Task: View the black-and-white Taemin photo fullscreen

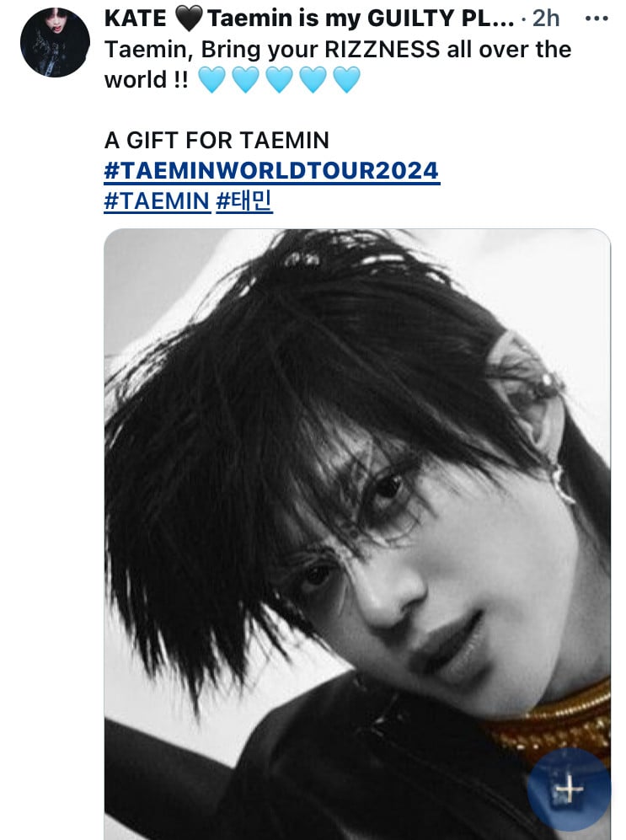Action: [x=357, y=534]
